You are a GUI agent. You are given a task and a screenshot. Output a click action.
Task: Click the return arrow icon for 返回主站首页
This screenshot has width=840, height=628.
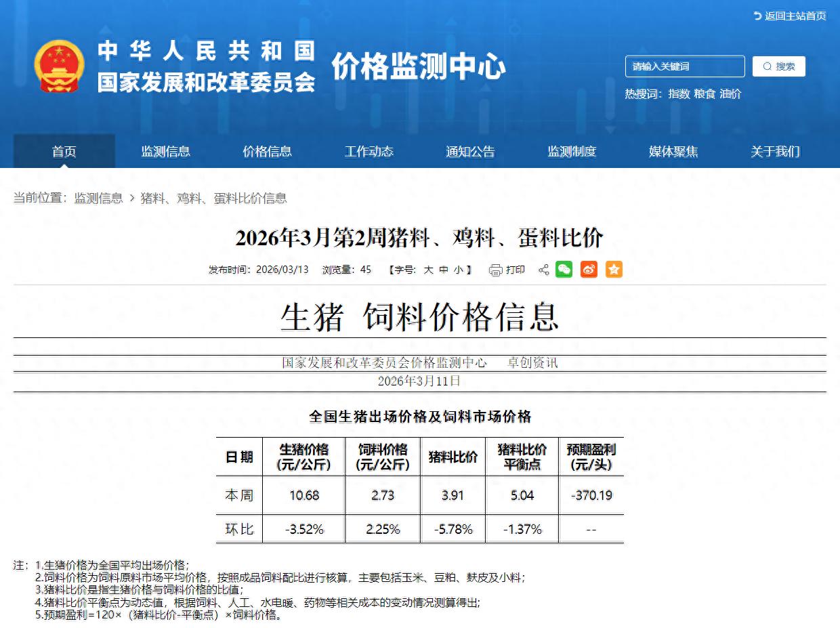[x=757, y=16]
